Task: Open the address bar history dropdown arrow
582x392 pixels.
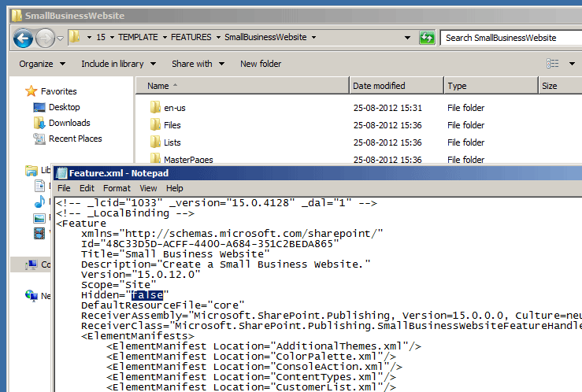Action: (x=407, y=38)
